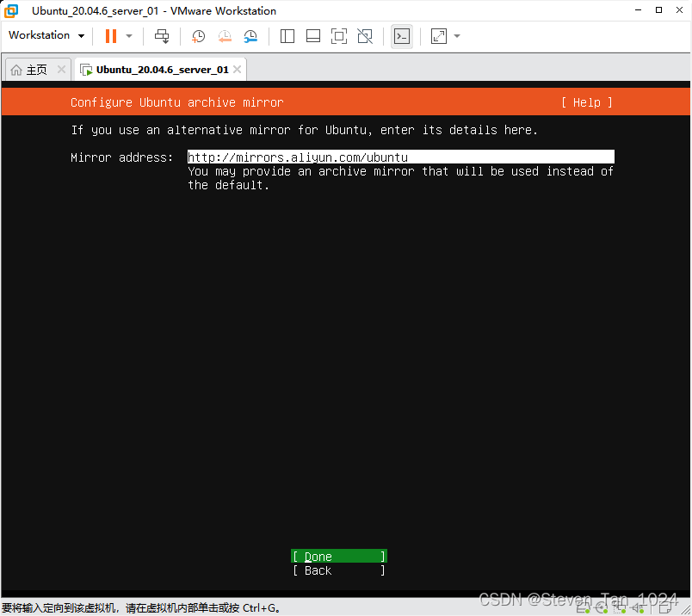The image size is (692, 616).
Task: Click the CD/DVD drive status icon
Action: point(601,608)
